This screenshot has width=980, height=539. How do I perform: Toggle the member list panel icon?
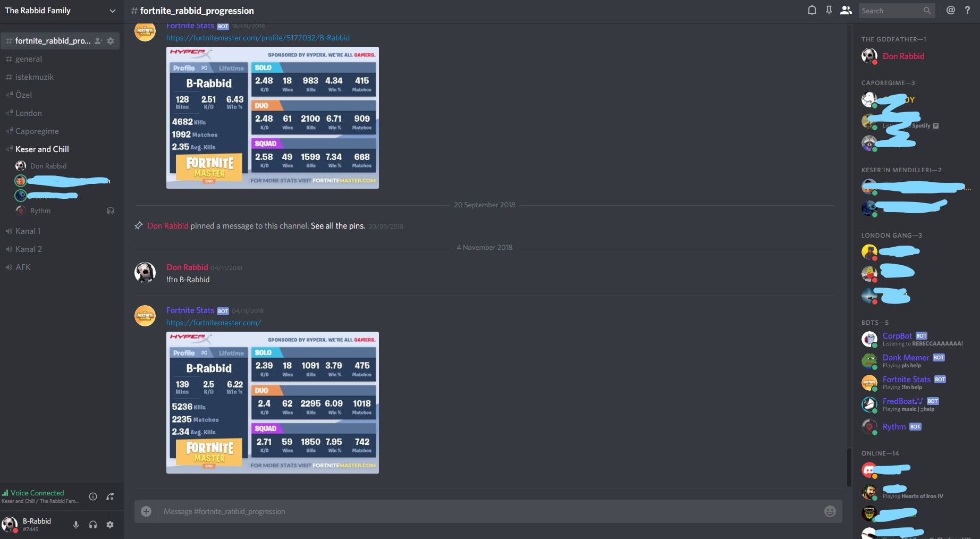(x=846, y=10)
